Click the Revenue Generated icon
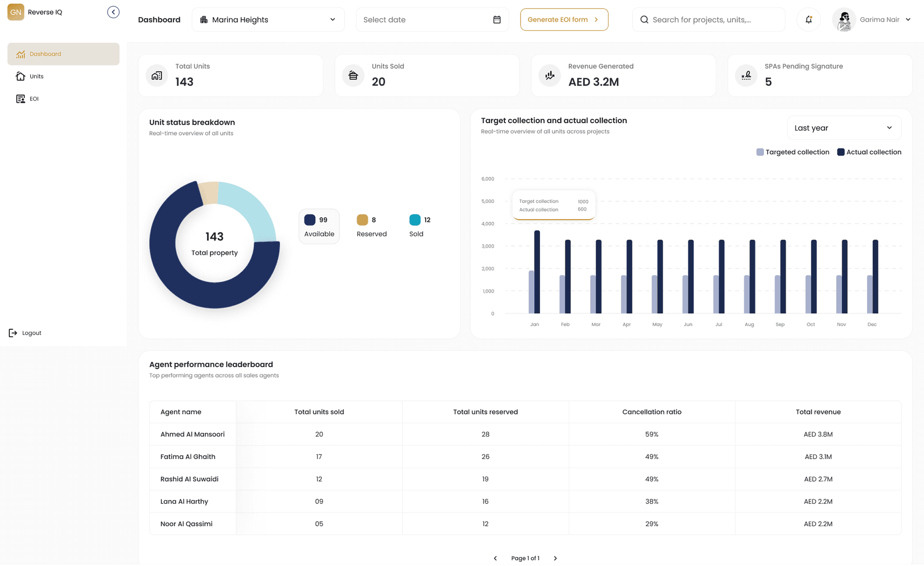Image resolution: width=924 pixels, height=566 pixels. pyautogui.click(x=550, y=75)
